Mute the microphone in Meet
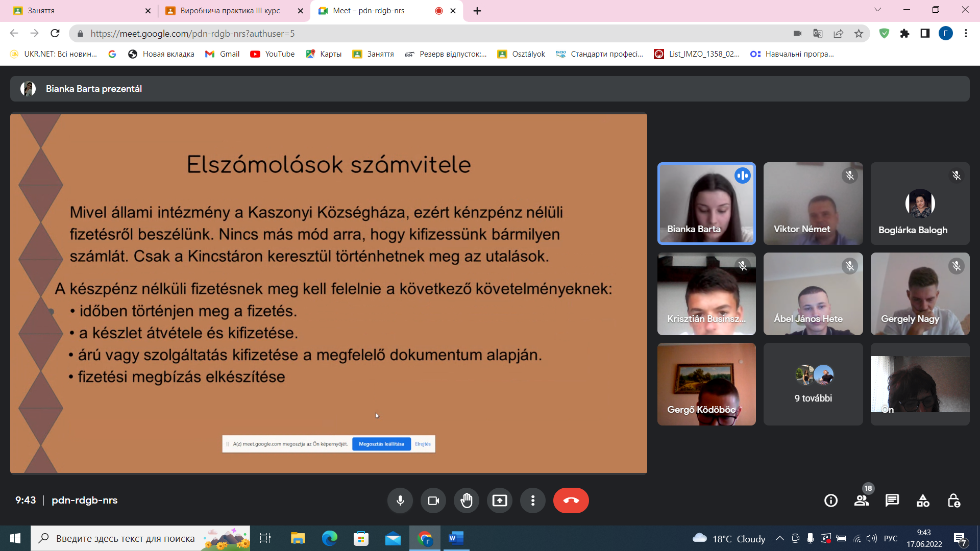This screenshot has width=980, height=551. coord(400,500)
